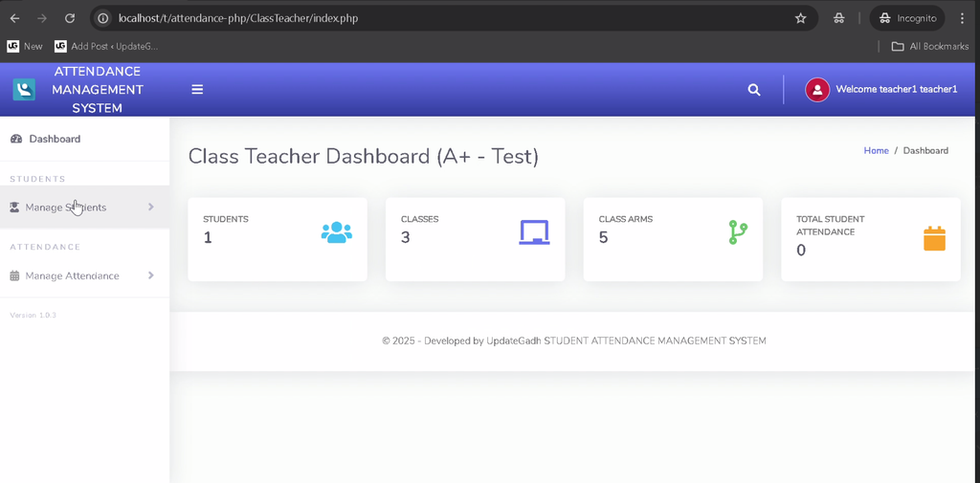980x483 pixels.
Task: Click the STUDENTS sidebar section header
Action: click(x=37, y=179)
